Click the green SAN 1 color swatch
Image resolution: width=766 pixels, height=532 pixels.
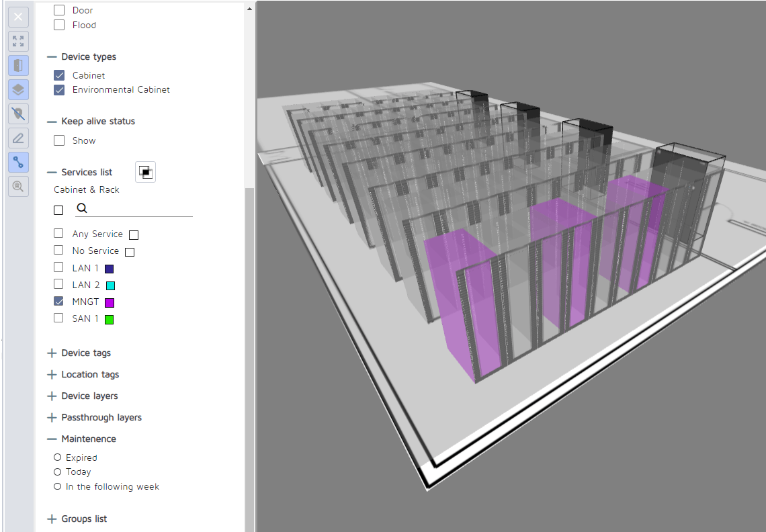[109, 320]
